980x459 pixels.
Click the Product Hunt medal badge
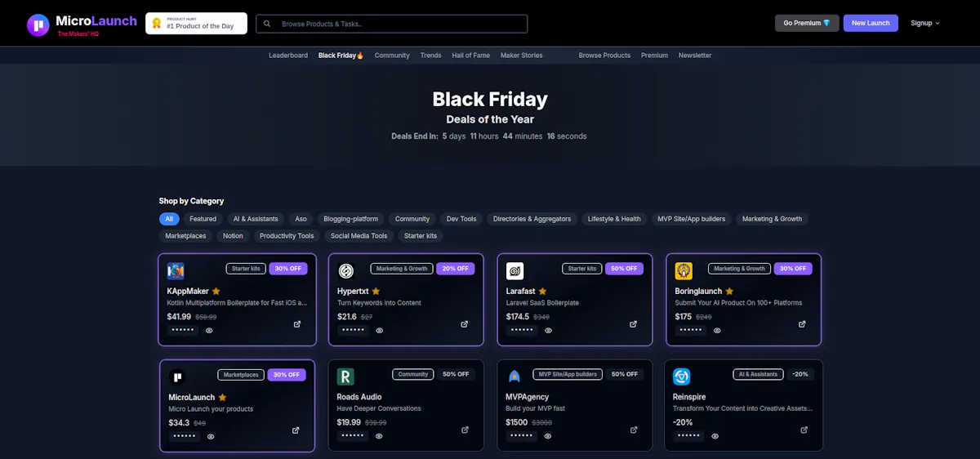point(156,24)
